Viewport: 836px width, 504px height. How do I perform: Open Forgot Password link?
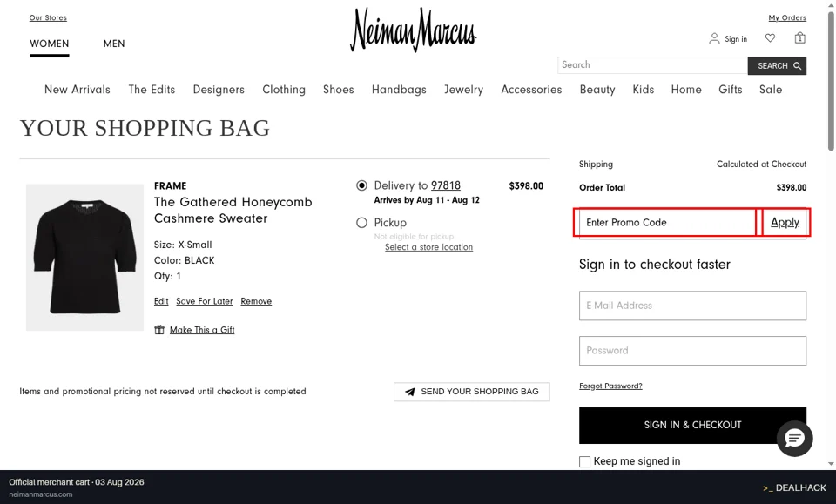pyautogui.click(x=610, y=386)
